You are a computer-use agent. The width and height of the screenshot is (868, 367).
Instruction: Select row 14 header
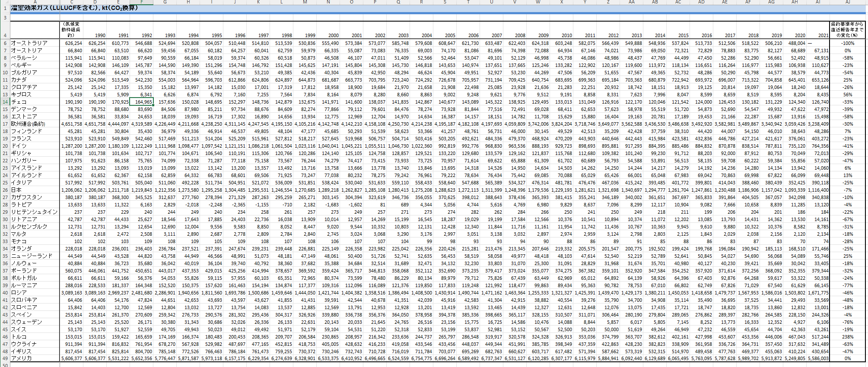pyautogui.click(x=5, y=102)
